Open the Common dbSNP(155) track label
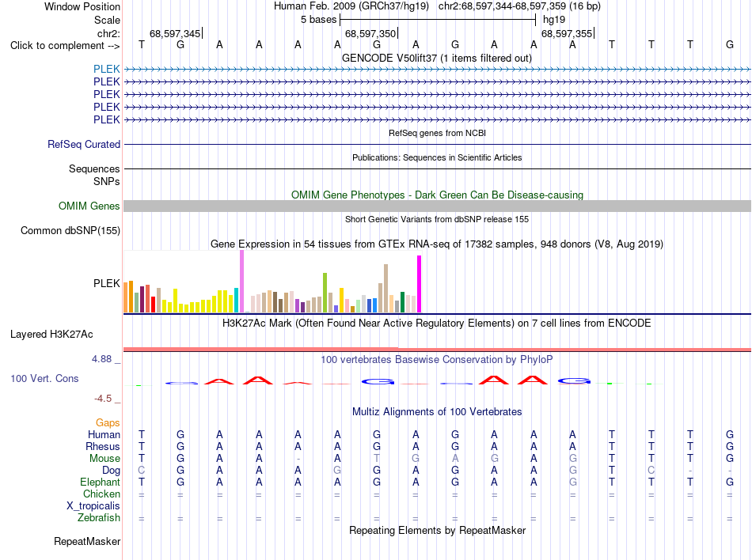Viewport: 752px width, 560px height. [x=70, y=230]
